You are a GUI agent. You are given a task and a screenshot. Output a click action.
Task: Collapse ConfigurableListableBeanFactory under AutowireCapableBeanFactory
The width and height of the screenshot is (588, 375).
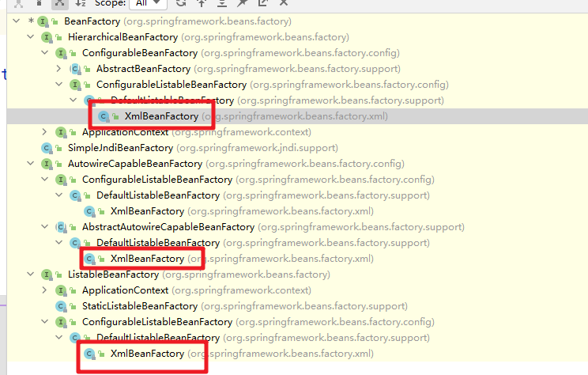click(x=44, y=179)
